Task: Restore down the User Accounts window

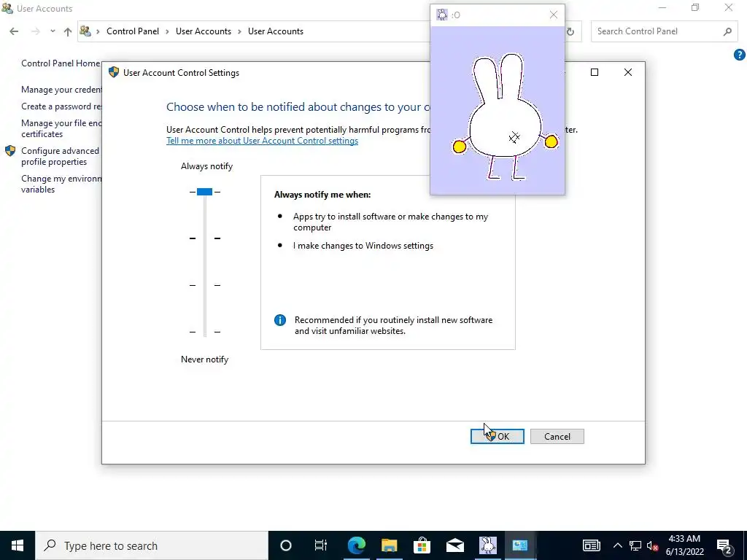Action: point(695,8)
